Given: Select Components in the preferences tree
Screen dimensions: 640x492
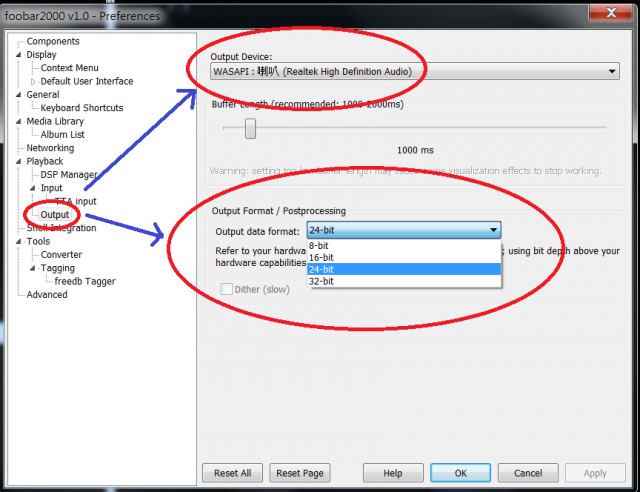Looking at the screenshot, I should pyautogui.click(x=53, y=41).
